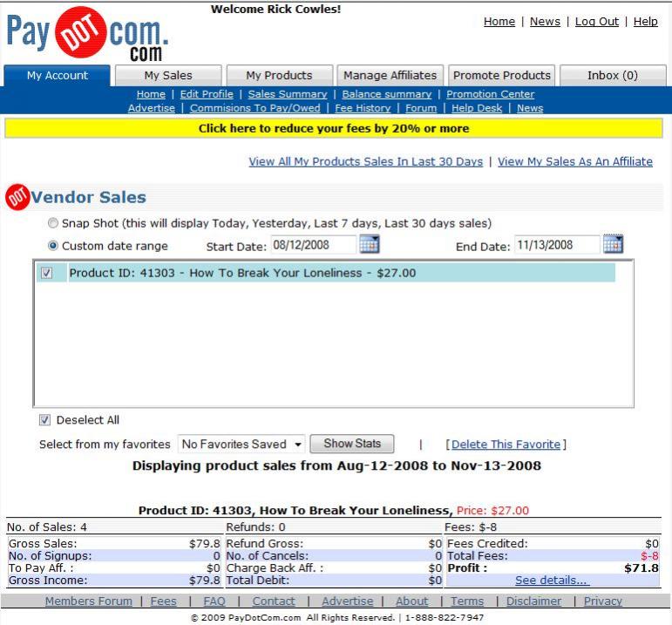Open the Members Forum footer link

point(89,601)
